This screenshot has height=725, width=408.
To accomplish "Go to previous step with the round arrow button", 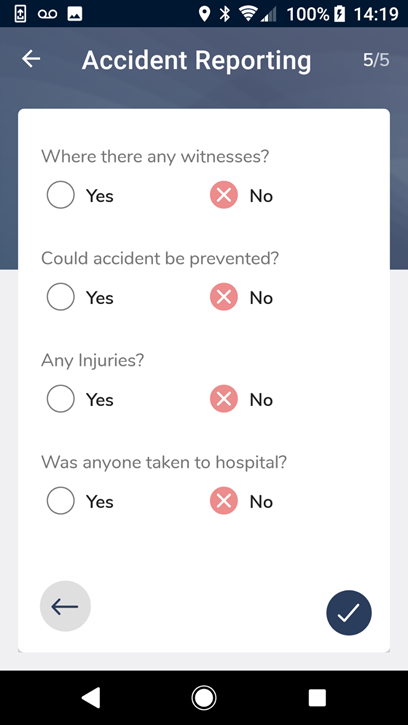I will click(65, 606).
